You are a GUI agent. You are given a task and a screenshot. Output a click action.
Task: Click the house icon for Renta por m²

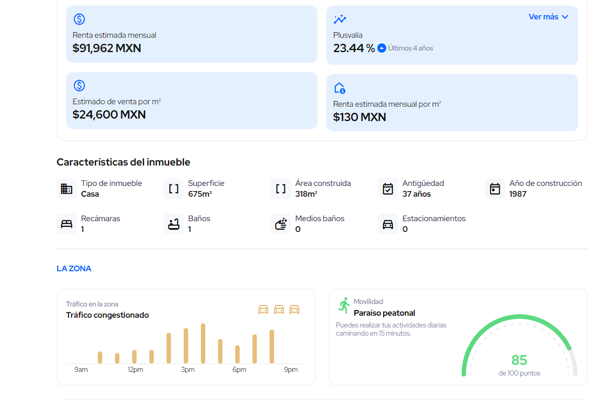click(340, 88)
